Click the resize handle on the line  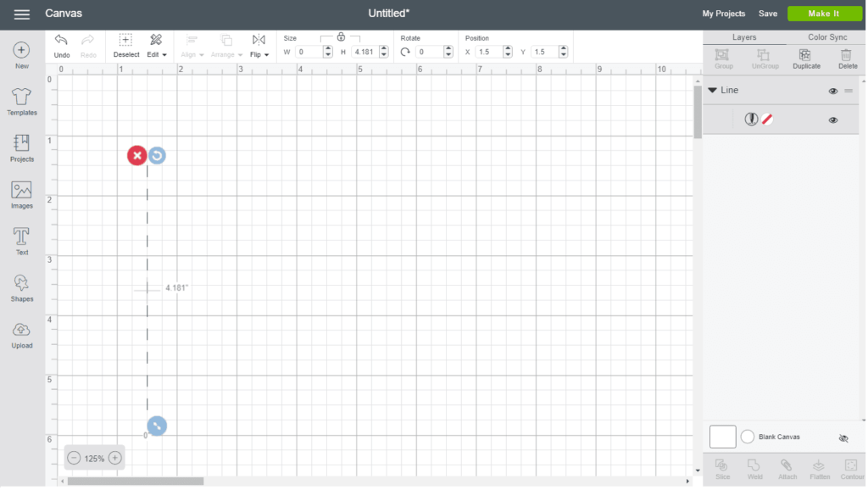[157, 426]
